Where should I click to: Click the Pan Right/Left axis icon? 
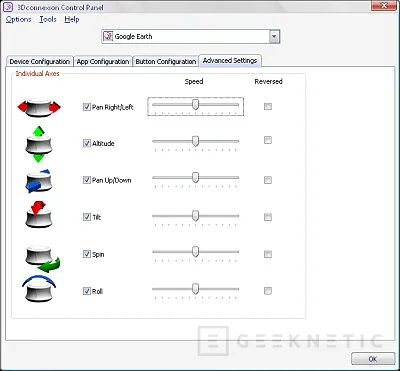click(39, 107)
